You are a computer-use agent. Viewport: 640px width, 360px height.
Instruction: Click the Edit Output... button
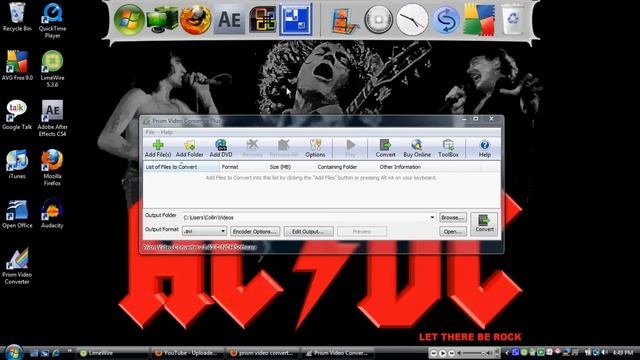309,231
